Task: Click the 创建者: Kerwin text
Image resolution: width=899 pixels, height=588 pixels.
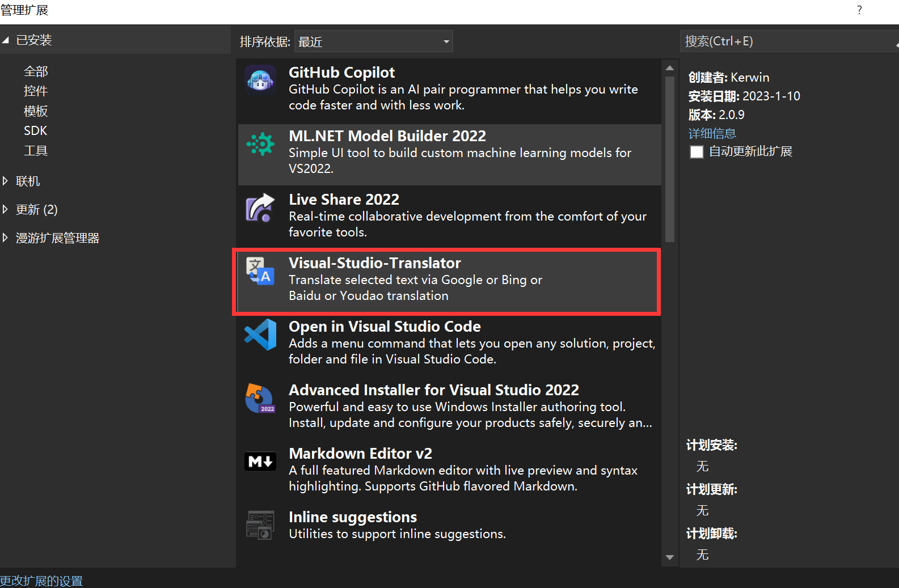Action: click(x=729, y=78)
